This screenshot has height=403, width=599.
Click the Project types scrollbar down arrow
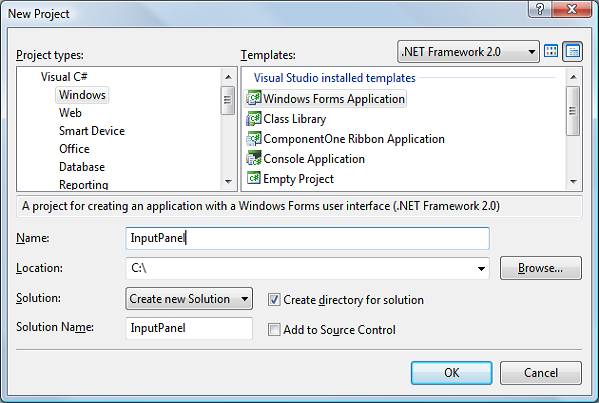228,181
